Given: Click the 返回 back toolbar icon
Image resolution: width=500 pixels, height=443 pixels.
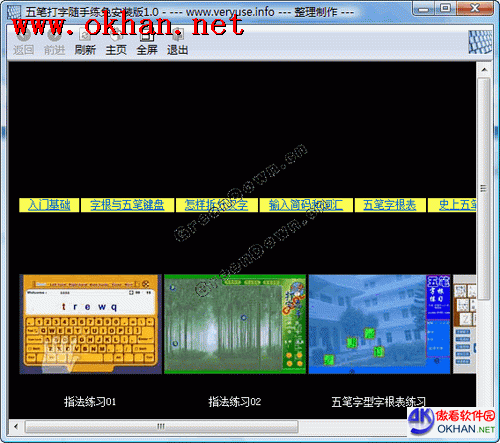Looking at the screenshot, I should (23, 42).
